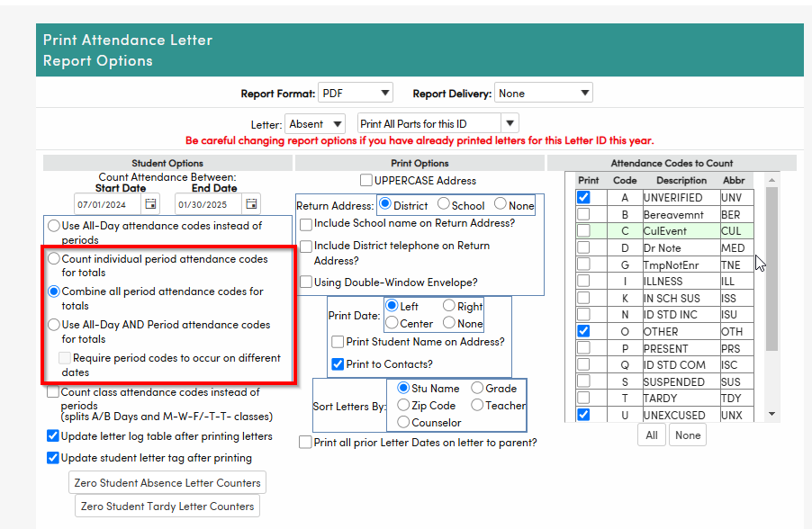This screenshot has height=529, width=812.
Task: Check Print for code D Dr Note
Action: click(583, 247)
